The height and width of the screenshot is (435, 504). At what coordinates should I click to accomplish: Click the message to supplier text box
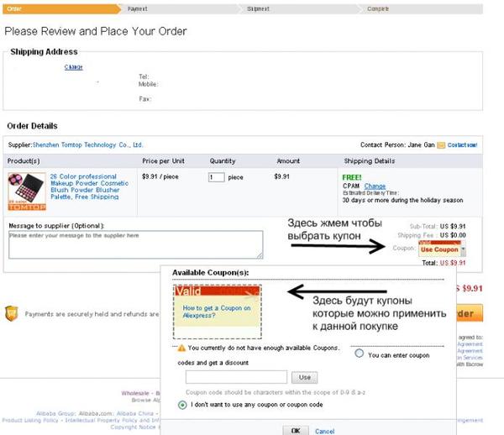tap(135, 244)
